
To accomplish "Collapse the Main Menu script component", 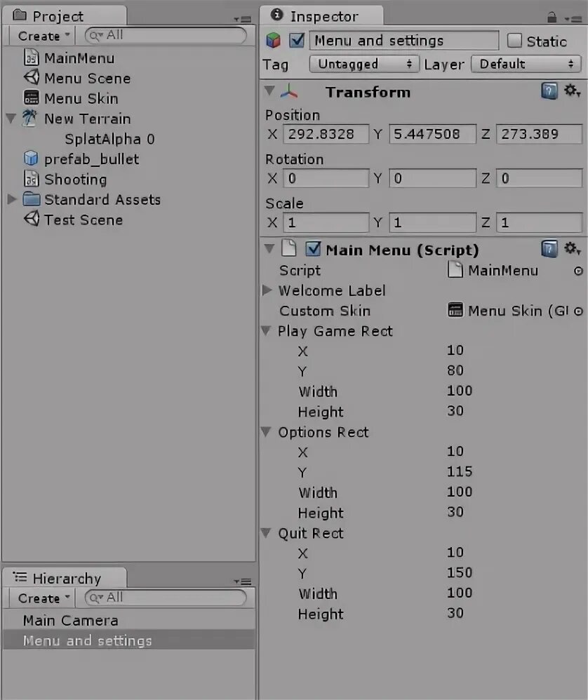I will click(x=269, y=248).
